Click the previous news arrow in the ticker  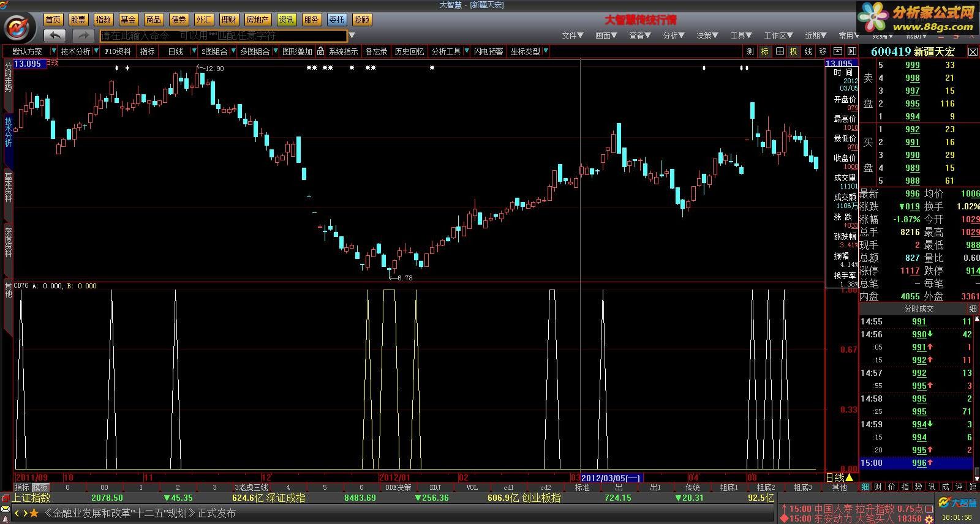tap(17, 513)
